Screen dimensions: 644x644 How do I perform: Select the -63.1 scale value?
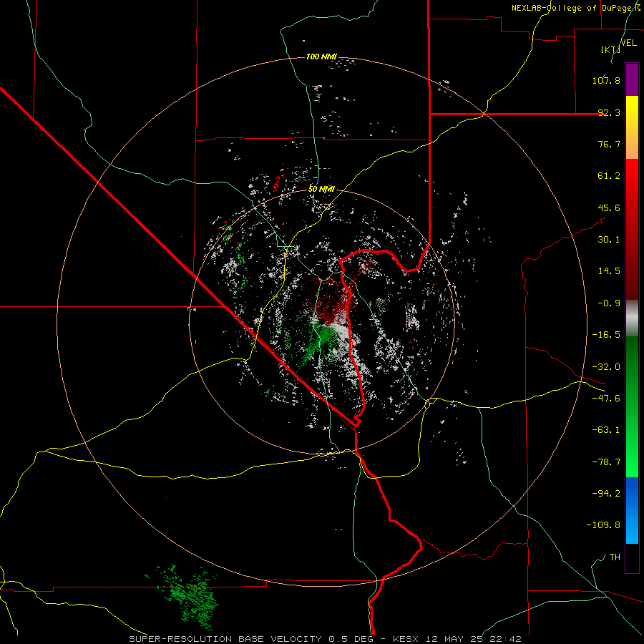click(606, 430)
